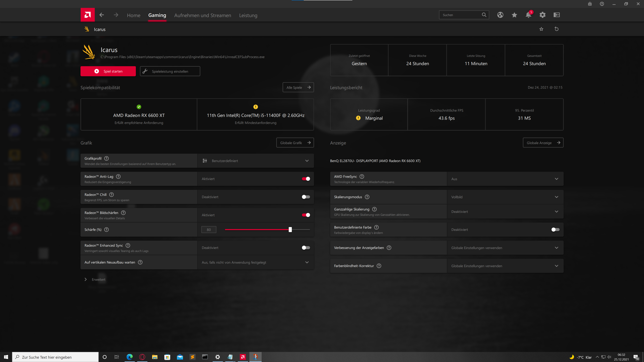The height and width of the screenshot is (362, 644).
Task: Click the Schärfe value field showing 80
Action: [x=209, y=230]
